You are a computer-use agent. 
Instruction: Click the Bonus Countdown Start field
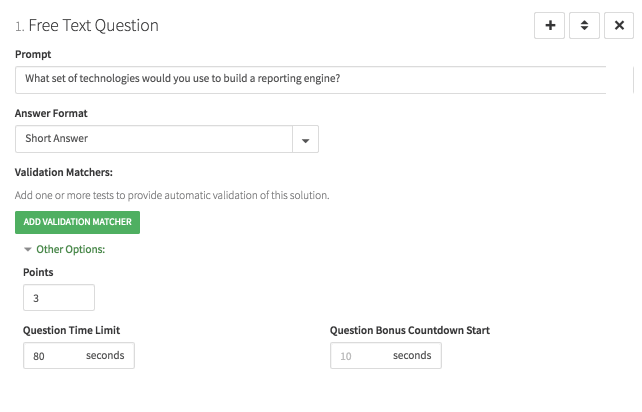[x=360, y=355]
